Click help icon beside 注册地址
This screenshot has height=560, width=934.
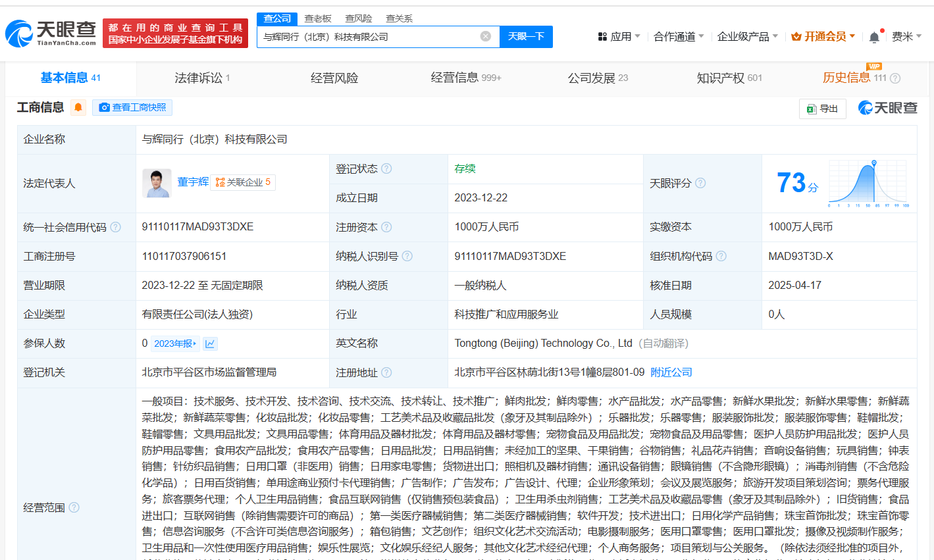(x=386, y=372)
